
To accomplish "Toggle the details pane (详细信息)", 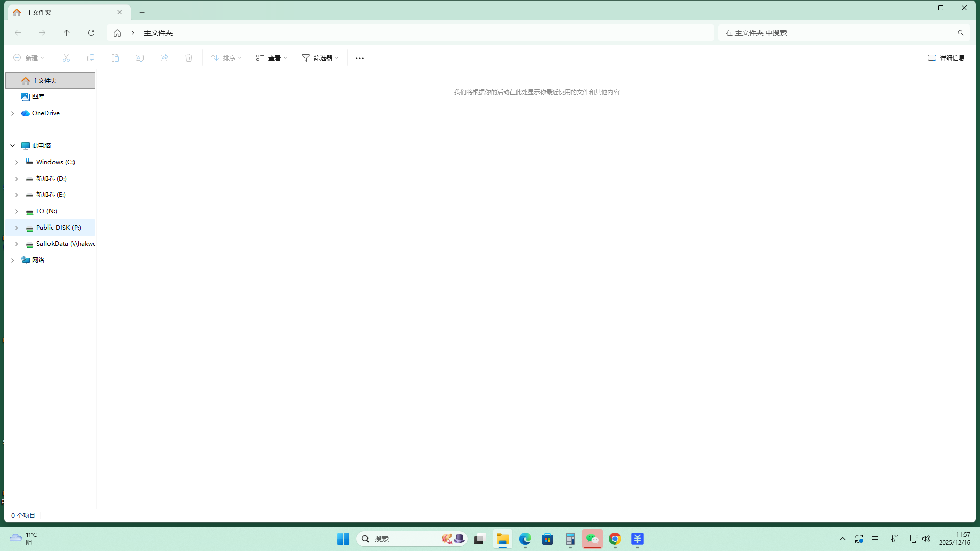I will pos(946,58).
